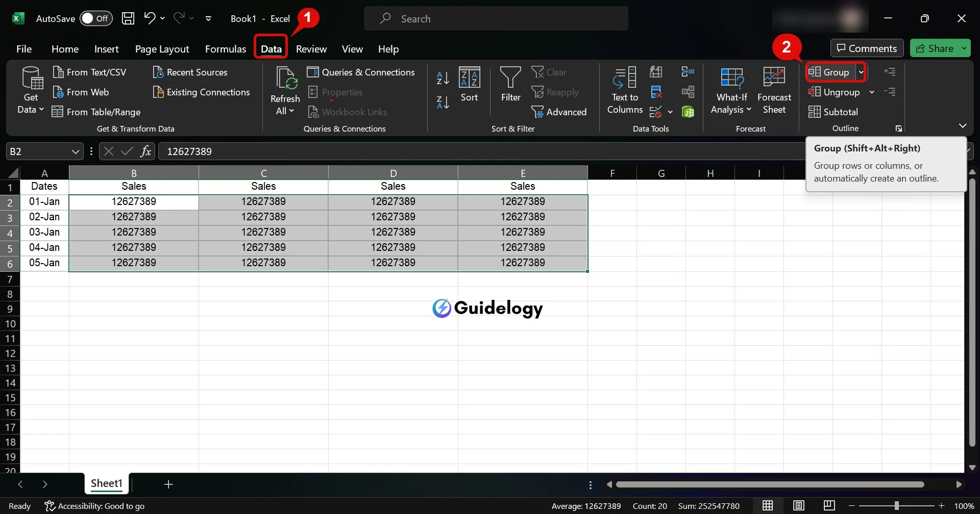Click the Relationships icon
Screen dimensions: 980x514
[688, 92]
